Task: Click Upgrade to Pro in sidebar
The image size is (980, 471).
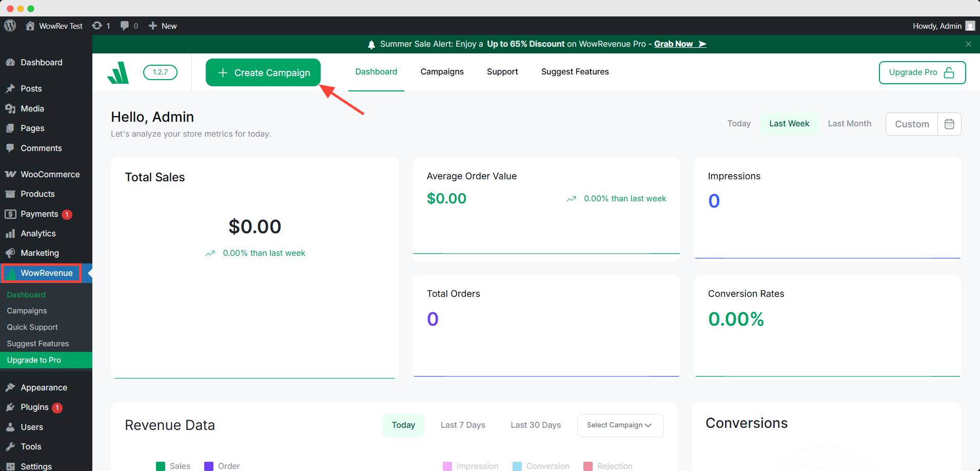Action: [x=46, y=360]
